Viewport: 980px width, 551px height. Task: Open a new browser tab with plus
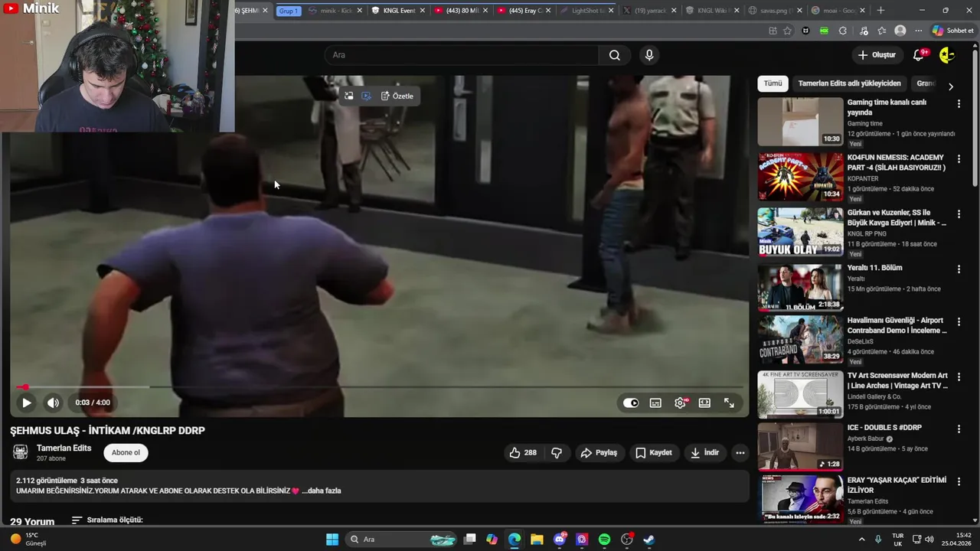click(880, 11)
